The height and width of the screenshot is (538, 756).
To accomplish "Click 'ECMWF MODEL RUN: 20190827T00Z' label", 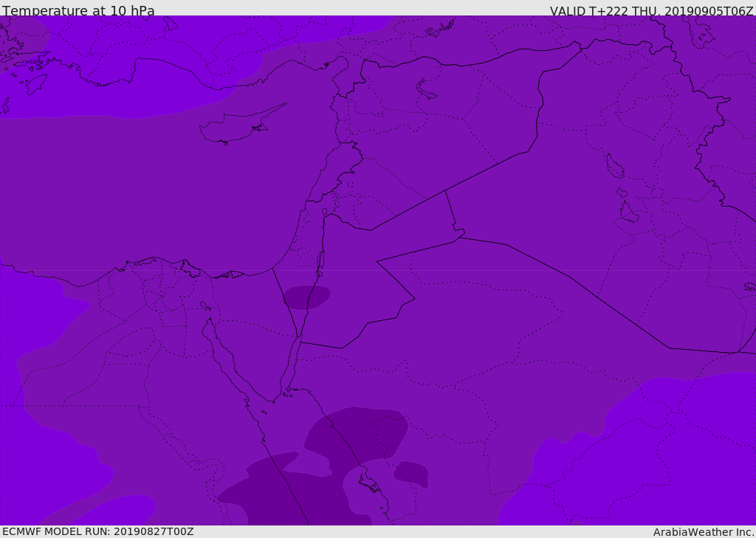I will click(x=98, y=531).
